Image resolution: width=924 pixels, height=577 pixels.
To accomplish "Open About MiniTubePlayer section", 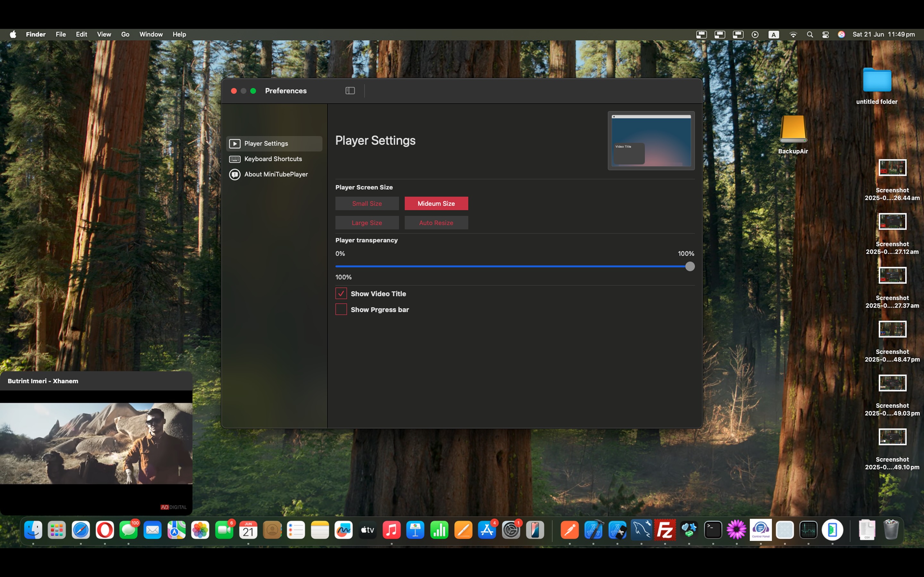I will pyautogui.click(x=276, y=174).
